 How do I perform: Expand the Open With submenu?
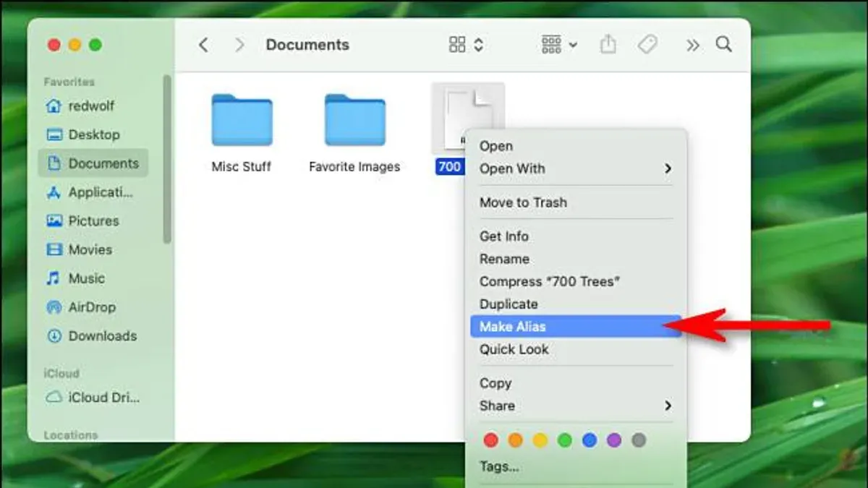pyautogui.click(x=576, y=168)
